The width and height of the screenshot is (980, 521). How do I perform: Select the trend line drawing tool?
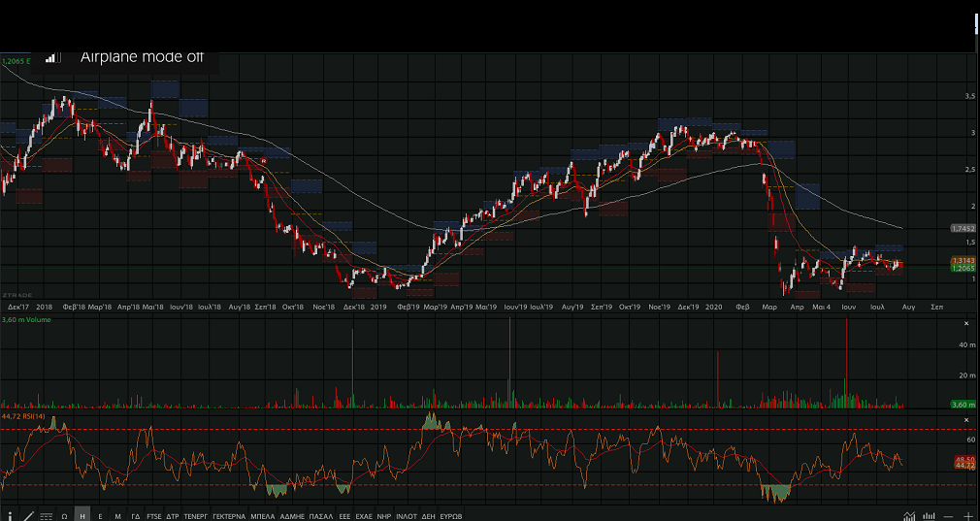(x=28, y=515)
